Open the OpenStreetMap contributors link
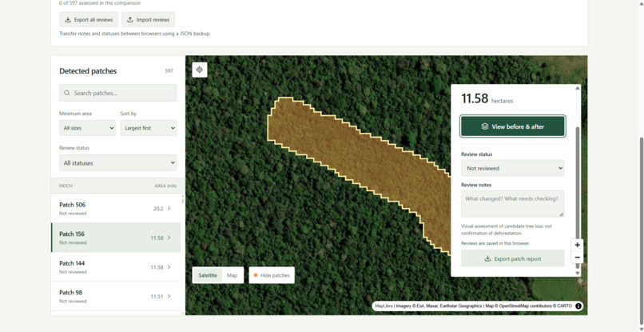This screenshot has width=644, height=332. point(525,306)
